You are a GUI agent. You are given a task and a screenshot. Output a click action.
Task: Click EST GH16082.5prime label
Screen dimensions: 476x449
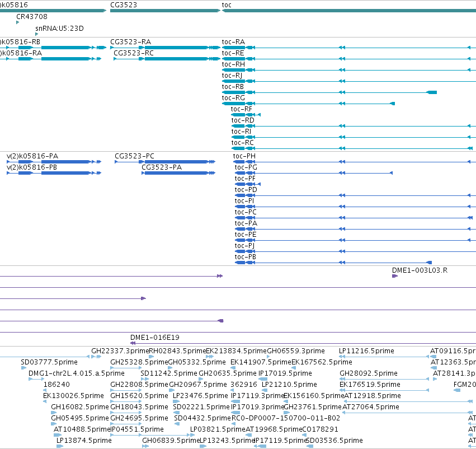point(80,407)
